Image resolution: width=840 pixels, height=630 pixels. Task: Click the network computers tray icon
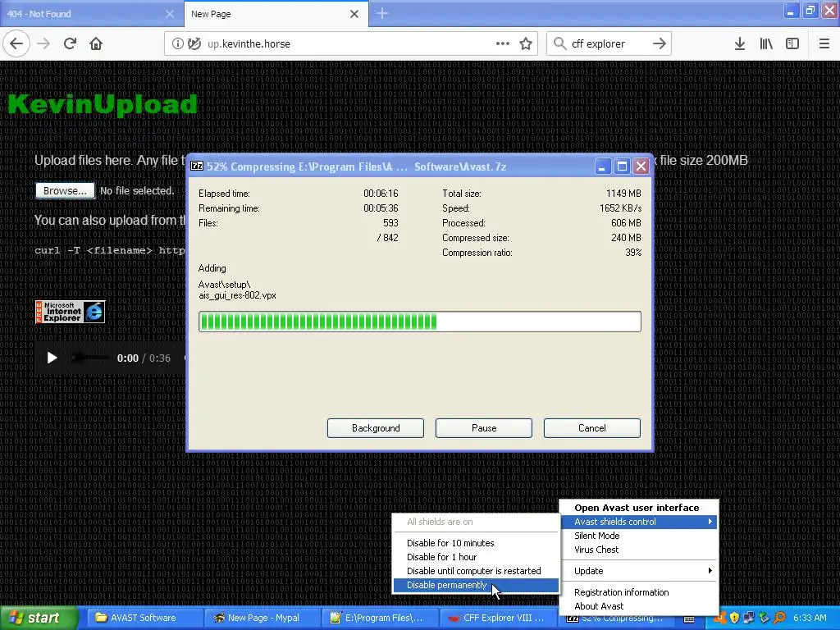tap(749, 618)
